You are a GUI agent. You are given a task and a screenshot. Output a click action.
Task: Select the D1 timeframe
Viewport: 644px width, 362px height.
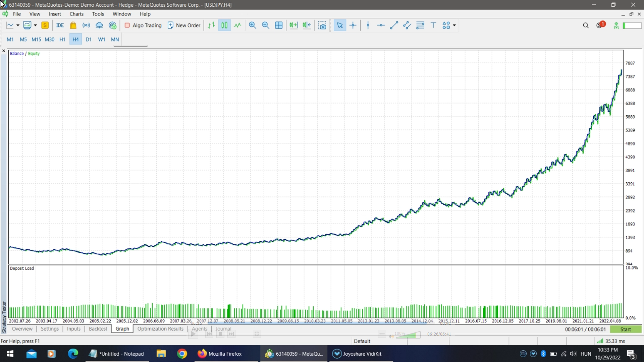pyautogui.click(x=89, y=39)
